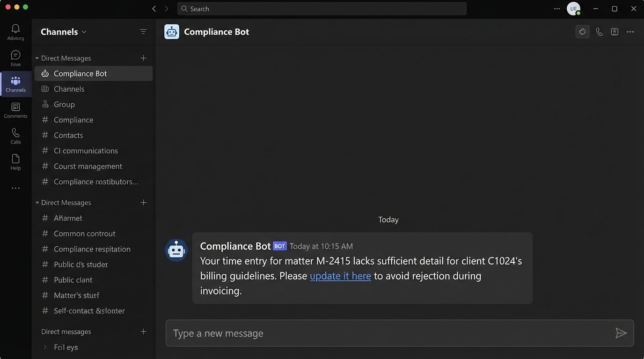644x359 pixels.
Task: Click the 'Type a new message' box
Action: click(x=388, y=333)
